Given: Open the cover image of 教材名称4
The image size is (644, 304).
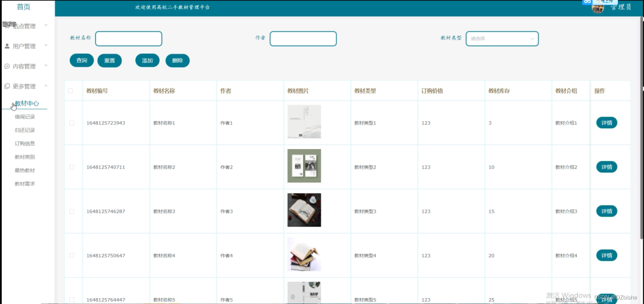Looking at the screenshot, I should pos(304,254).
